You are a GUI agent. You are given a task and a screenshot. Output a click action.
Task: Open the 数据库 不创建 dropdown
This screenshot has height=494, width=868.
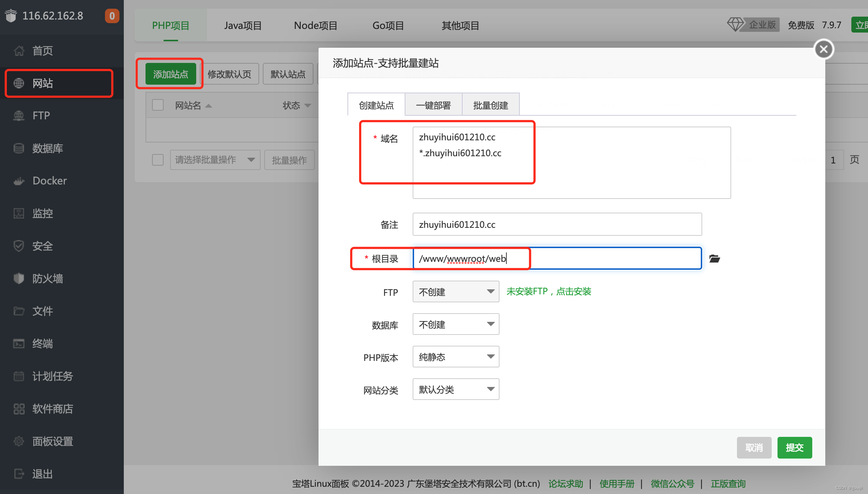tap(456, 324)
